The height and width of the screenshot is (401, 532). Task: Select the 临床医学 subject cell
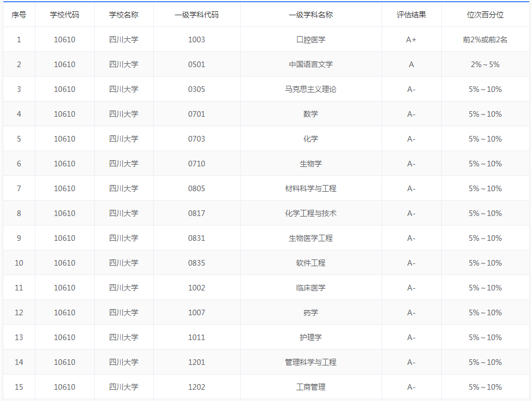(x=311, y=288)
